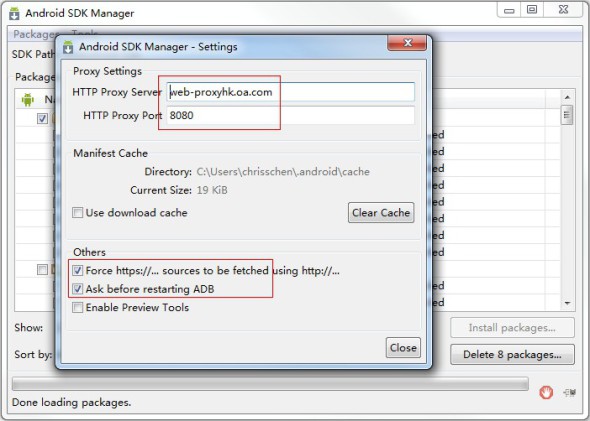Click the Settings dialog download icon

(68, 47)
